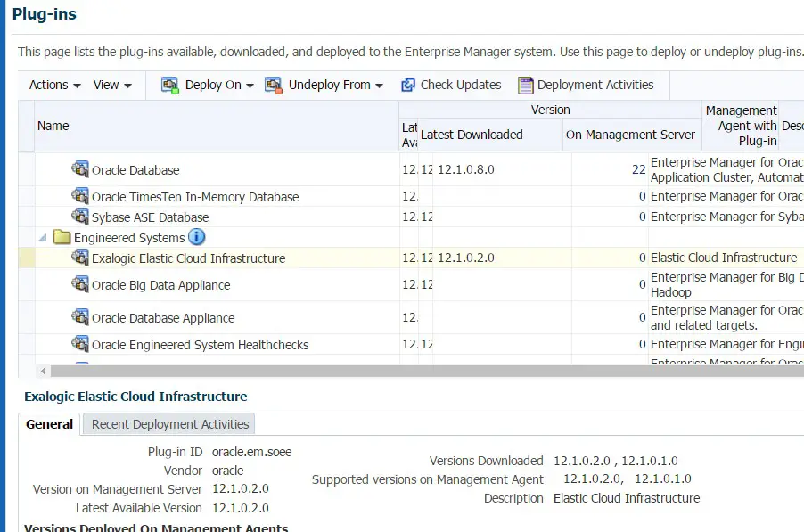Click the 0 agents link for Exalogic Elastic Cloud
This screenshot has height=532, width=804.
(x=643, y=258)
